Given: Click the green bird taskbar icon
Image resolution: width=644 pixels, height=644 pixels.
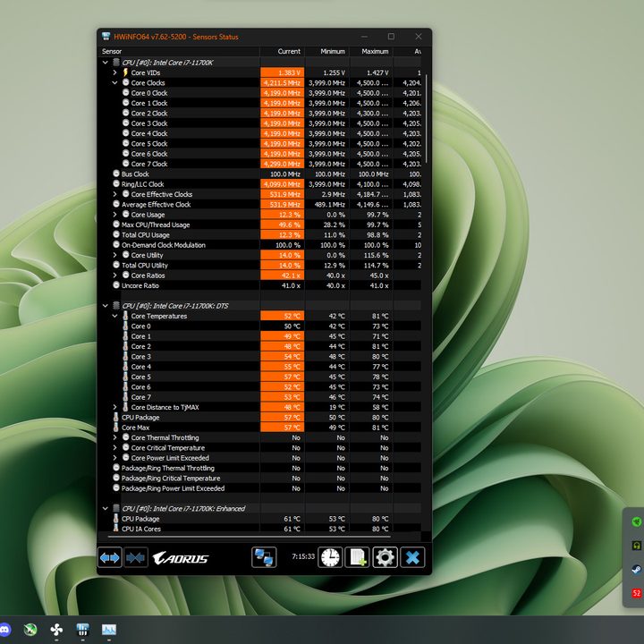Looking at the screenshot, I should (x=30, y=629).
